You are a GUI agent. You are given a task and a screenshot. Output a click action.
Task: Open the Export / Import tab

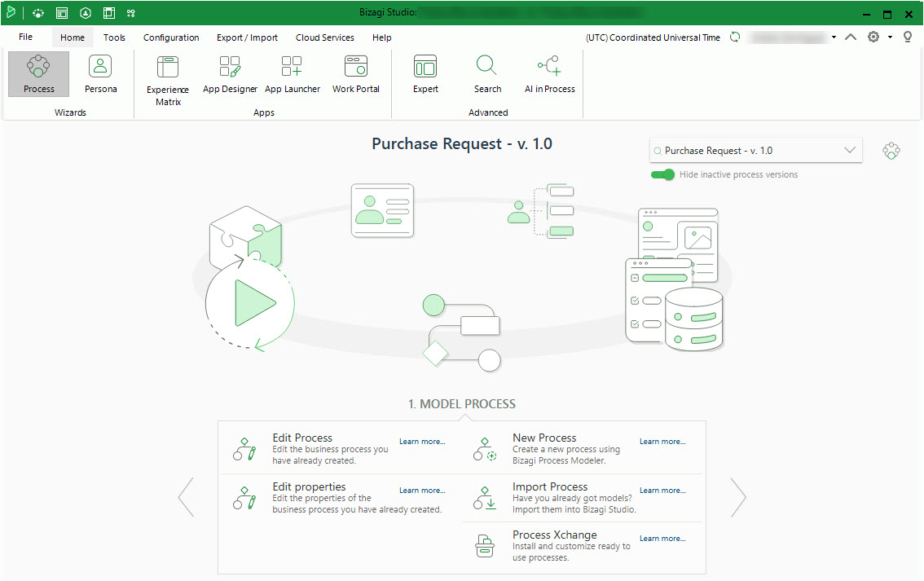coord(247,37)
